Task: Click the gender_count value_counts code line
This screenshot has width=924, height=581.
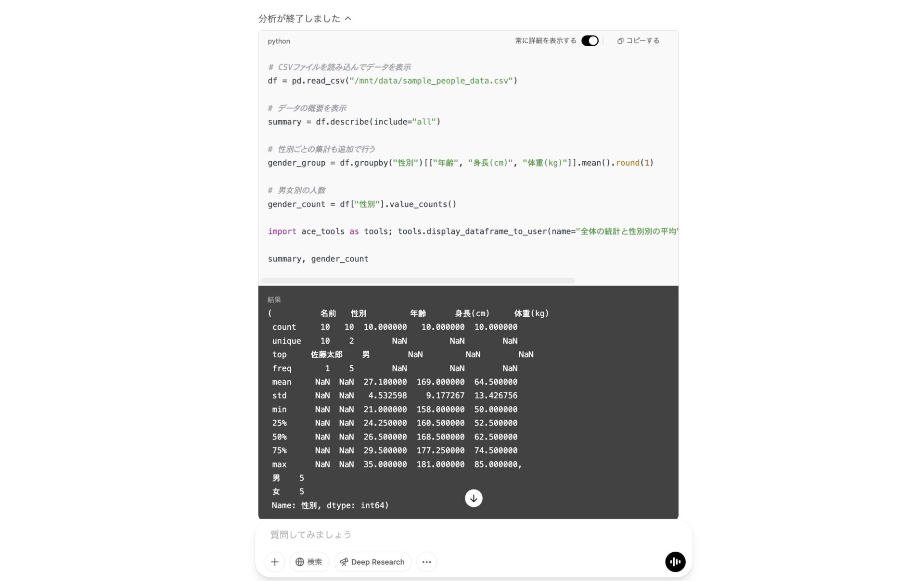Action: [362, 204]
